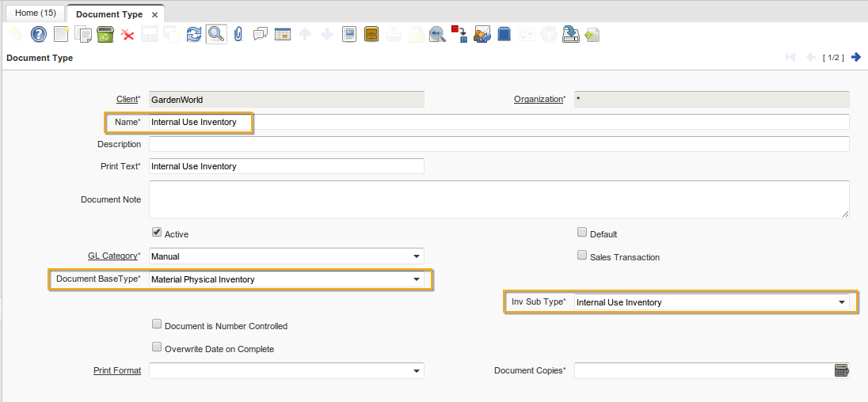Uncheck the Active checkbox

click(157, 233)
